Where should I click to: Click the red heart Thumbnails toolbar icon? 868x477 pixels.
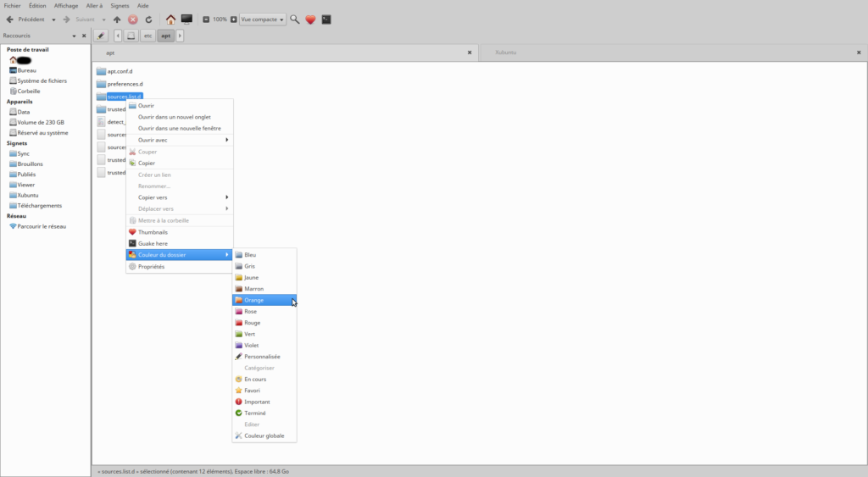[x=310, y=19]
